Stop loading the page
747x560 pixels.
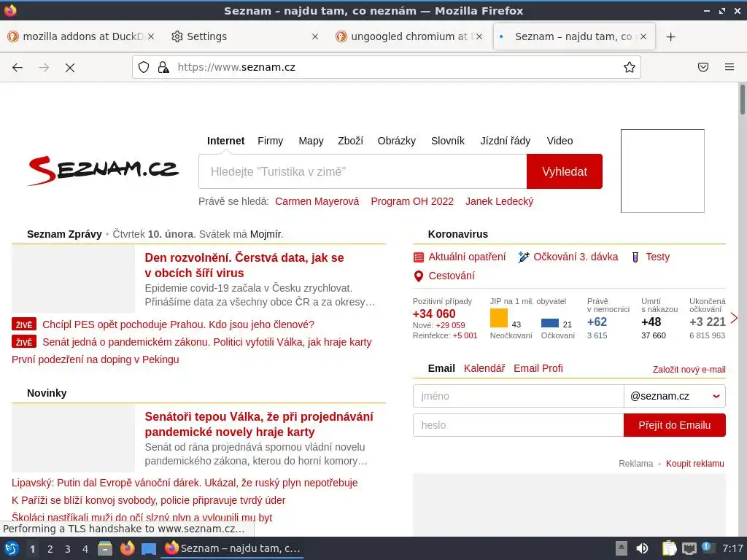[x=70, y=68]
